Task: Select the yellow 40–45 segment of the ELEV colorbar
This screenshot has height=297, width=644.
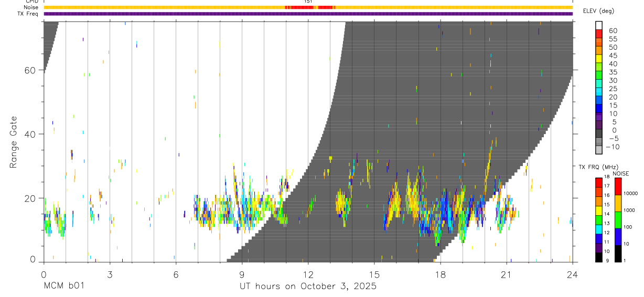Action: (599, 59)
